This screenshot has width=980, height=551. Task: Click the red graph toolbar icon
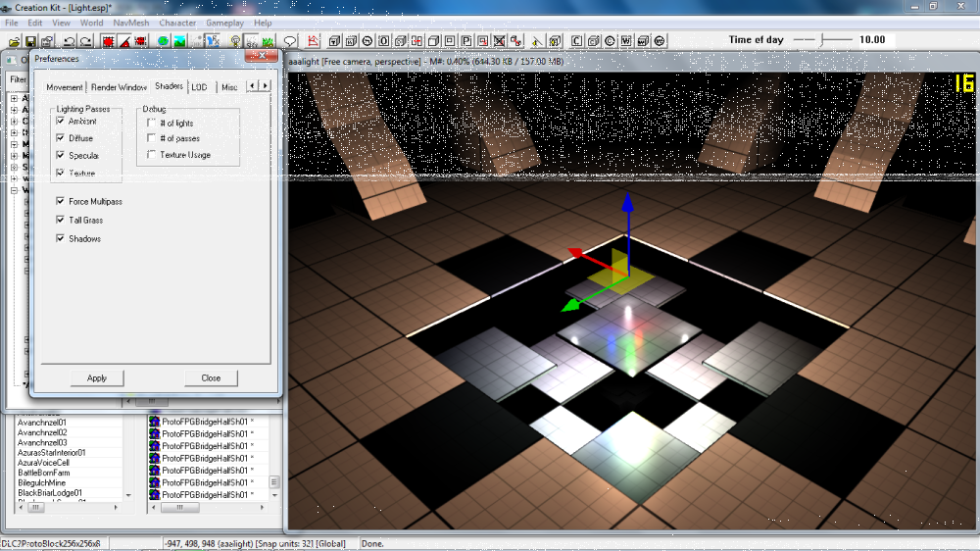(313, 41)
